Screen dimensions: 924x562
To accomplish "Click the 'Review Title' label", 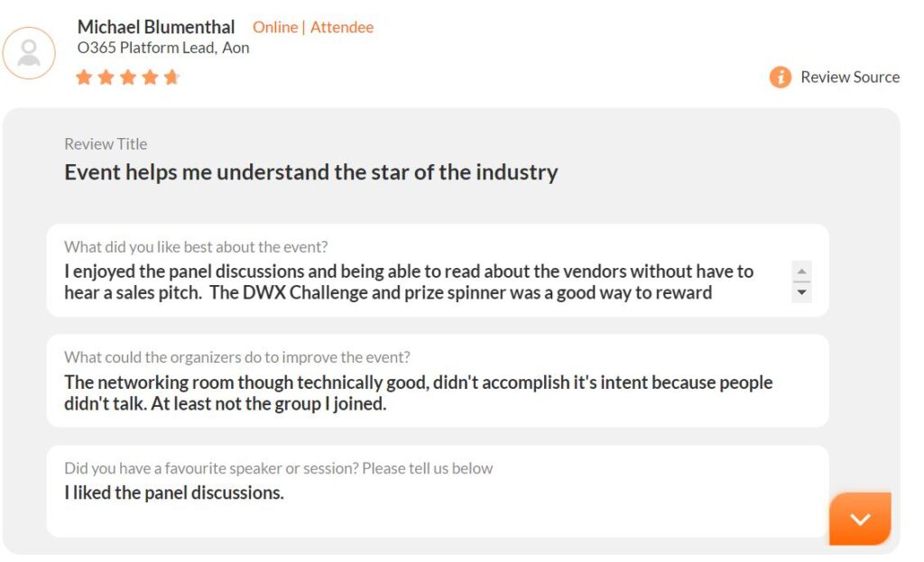I will (x=106, y=143).
